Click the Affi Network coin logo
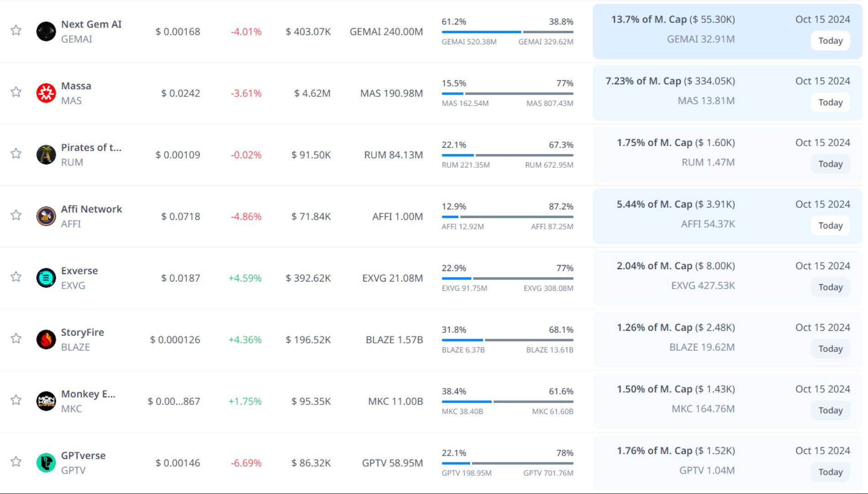This screenshot has height=494, width=868. point(46,217)
